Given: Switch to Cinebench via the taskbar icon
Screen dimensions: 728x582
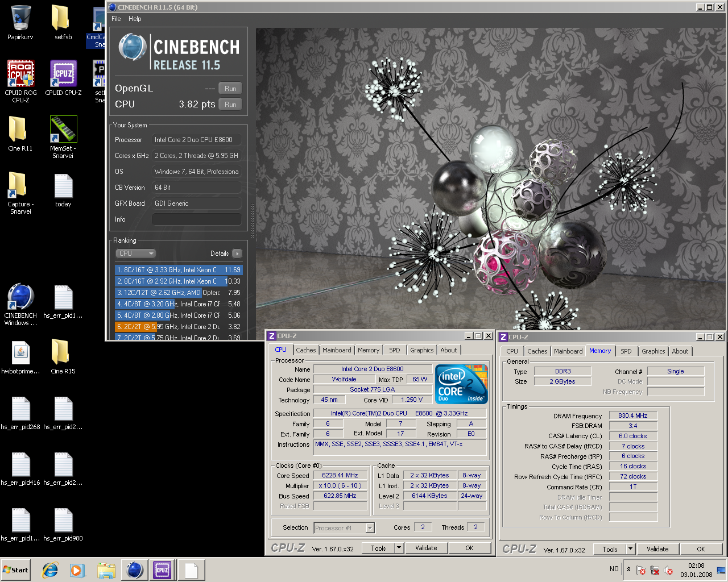Looking at the screenshot, I should pyautogui.click(x=134, y=570).
